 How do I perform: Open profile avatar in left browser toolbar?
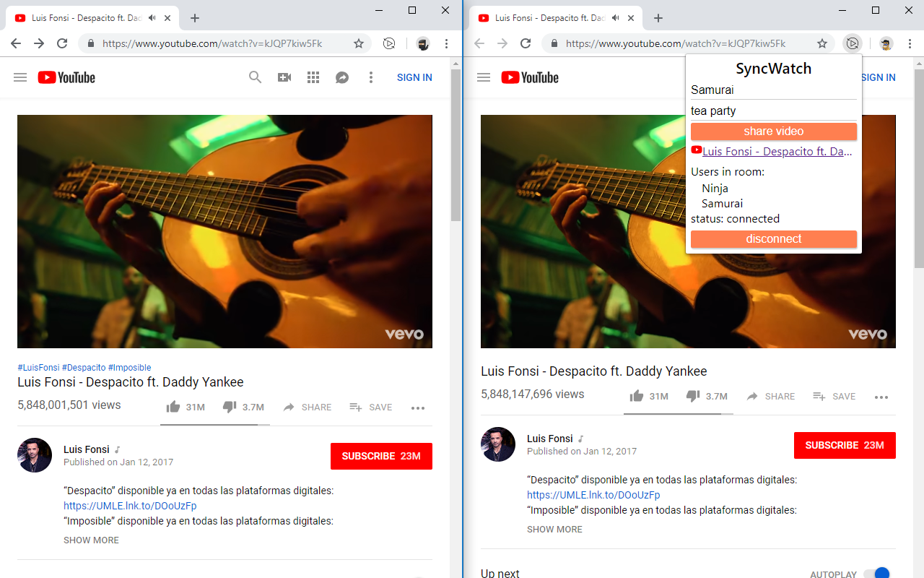tap(423, 43)
